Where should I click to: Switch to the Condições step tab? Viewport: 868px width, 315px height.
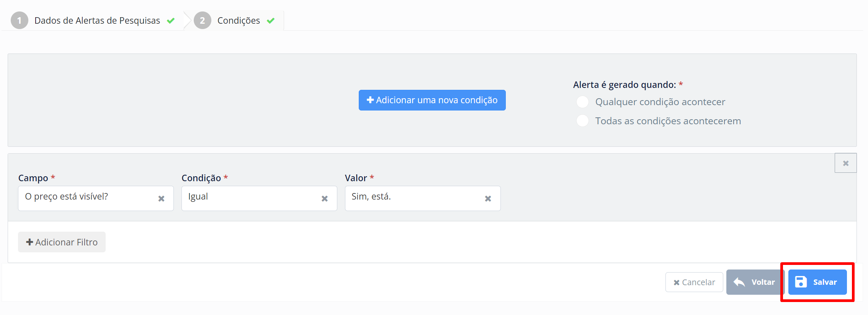pyautogui.click(x=239, y=21)
